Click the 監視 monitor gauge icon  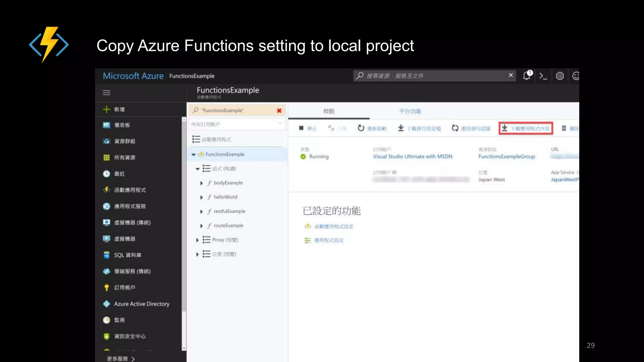pos(107,320)
